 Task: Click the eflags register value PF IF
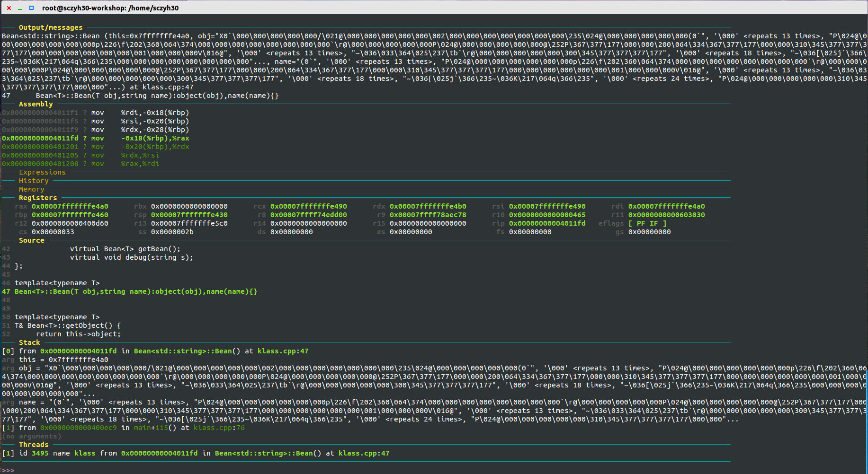(647, 223)
